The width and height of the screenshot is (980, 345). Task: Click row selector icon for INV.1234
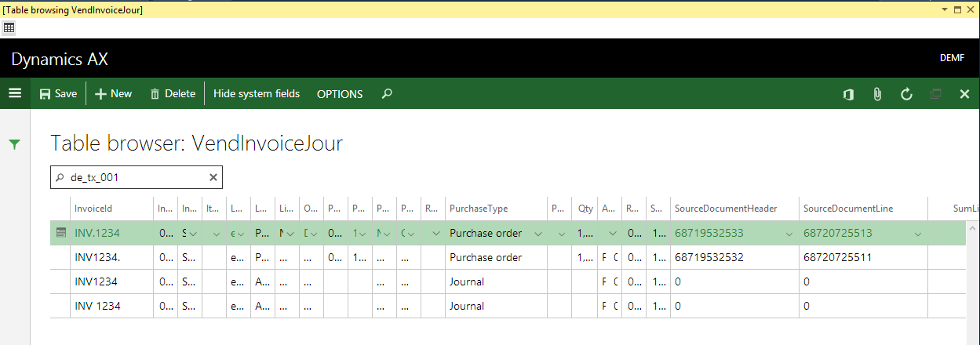60,233
